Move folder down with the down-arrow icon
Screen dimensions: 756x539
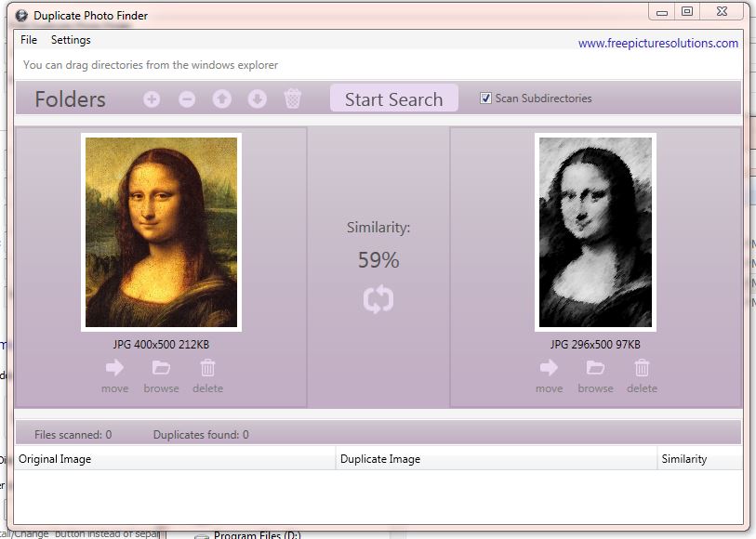click(257, 99)
